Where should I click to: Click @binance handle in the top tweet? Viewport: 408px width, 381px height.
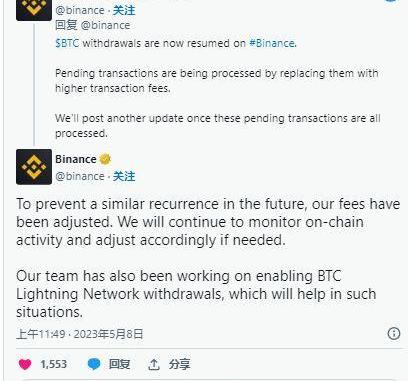80,10
